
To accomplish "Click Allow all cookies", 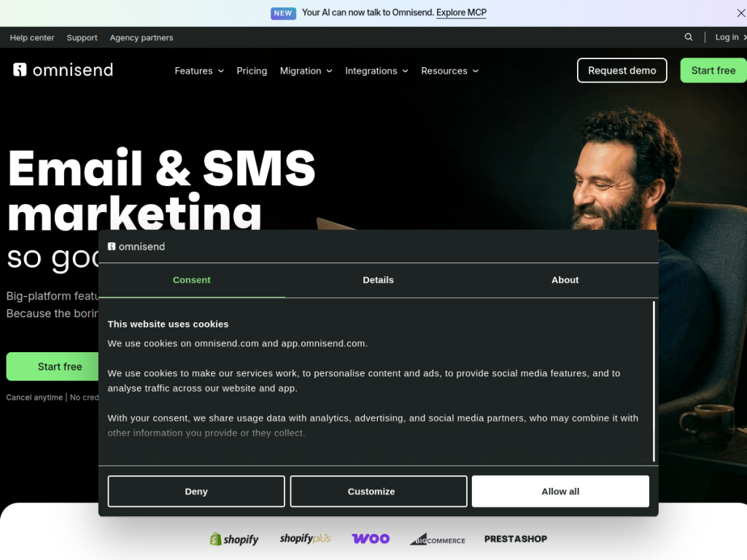I will (560, 491).
